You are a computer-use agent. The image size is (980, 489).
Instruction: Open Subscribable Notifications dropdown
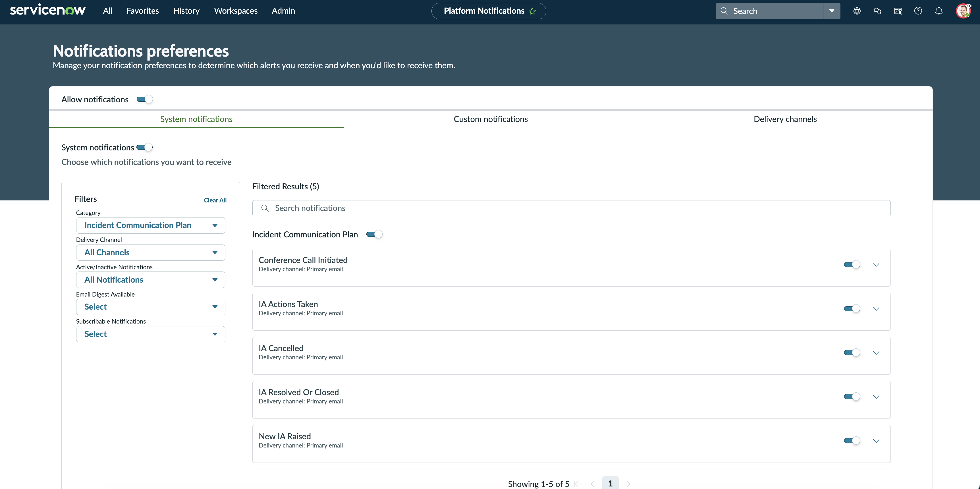coord(151,334)
